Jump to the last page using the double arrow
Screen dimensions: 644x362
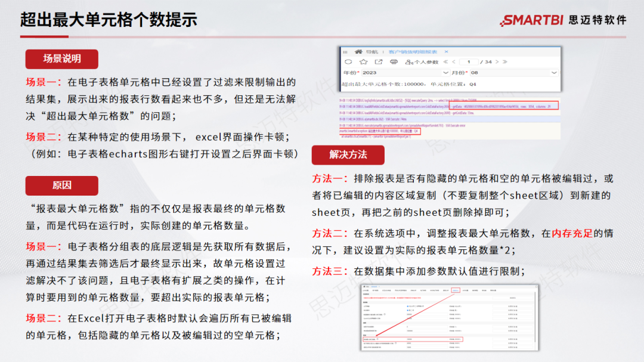pos(504,61)
